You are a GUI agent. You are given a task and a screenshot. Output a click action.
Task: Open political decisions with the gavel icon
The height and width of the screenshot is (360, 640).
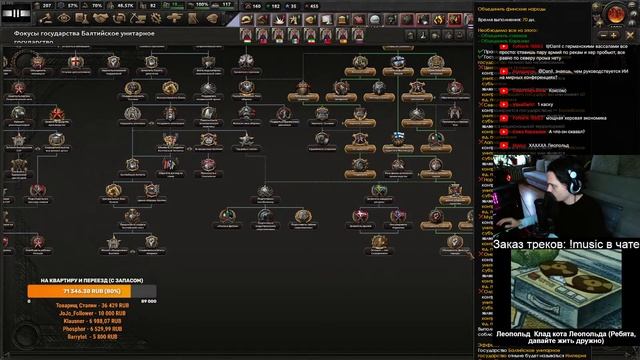46,18
